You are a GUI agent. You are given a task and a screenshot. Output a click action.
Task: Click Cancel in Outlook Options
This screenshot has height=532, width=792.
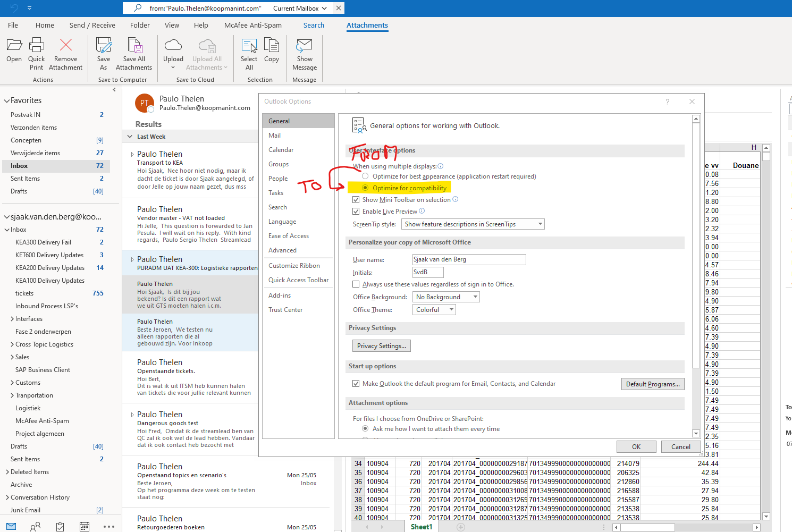(681, 447)
